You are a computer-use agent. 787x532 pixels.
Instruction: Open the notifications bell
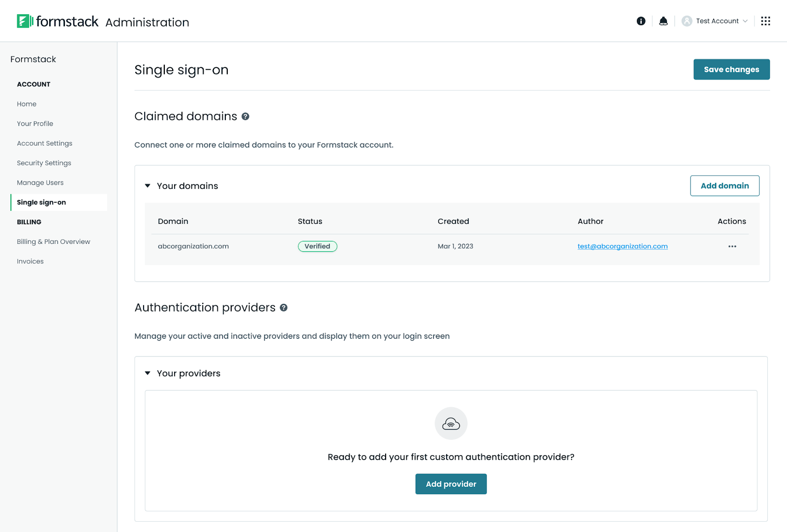(x=664, y=21)
